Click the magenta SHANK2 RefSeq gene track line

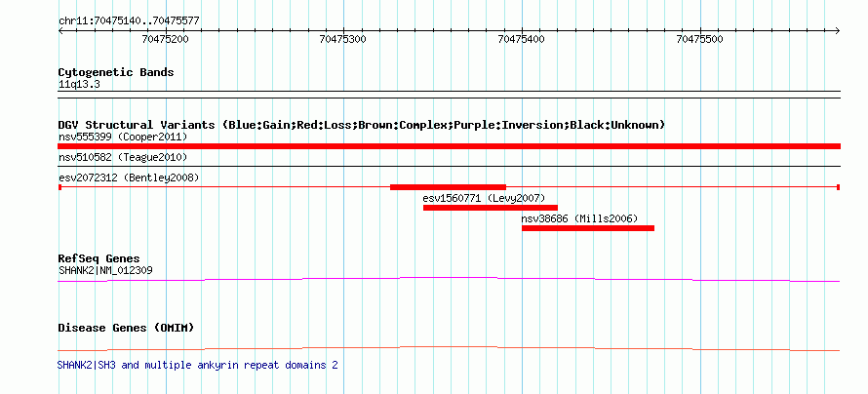[449, 280]
